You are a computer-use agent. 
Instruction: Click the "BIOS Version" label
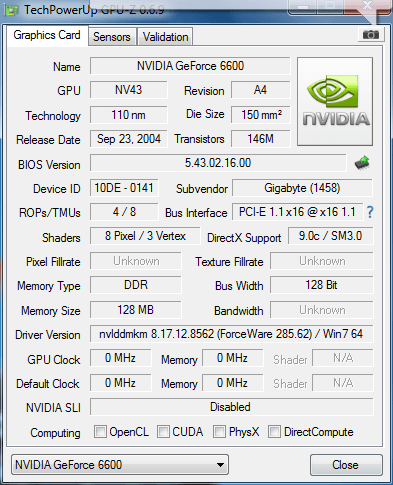coord(49,165)
